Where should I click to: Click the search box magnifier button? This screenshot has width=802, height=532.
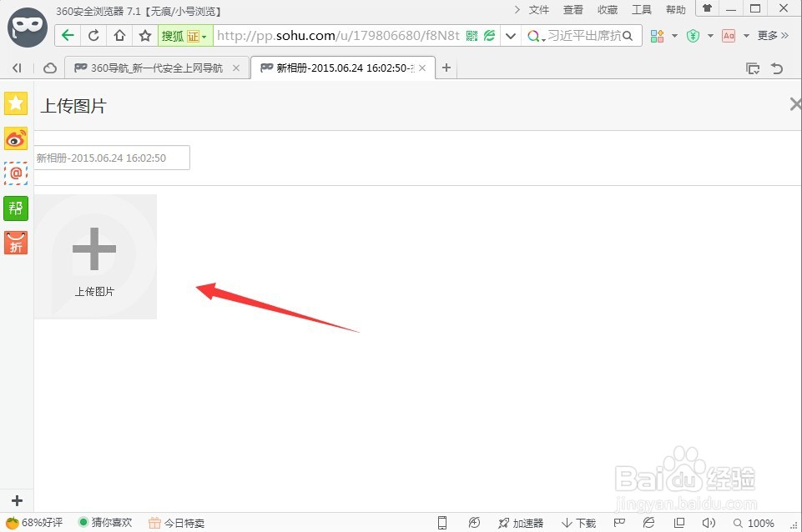[x=628, y=36]
